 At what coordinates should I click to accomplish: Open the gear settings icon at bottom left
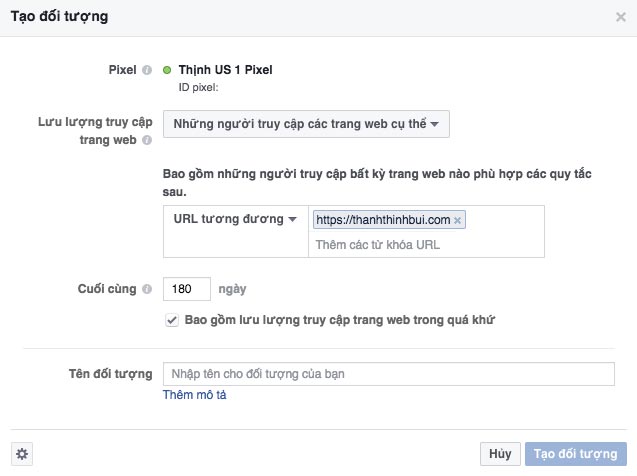(22, 454)
